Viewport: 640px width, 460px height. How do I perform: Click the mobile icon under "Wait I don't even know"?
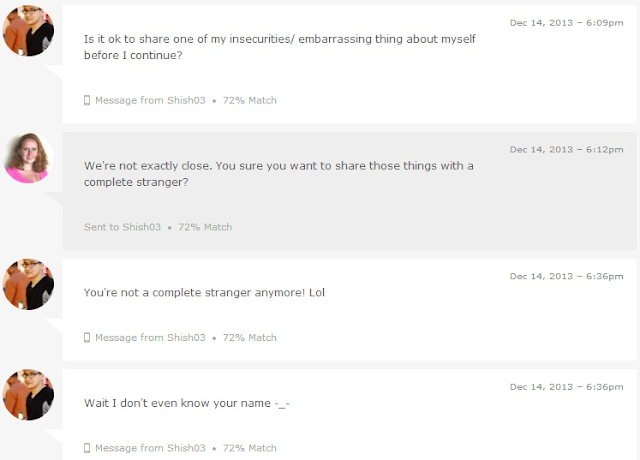click(x=87, y=448)
